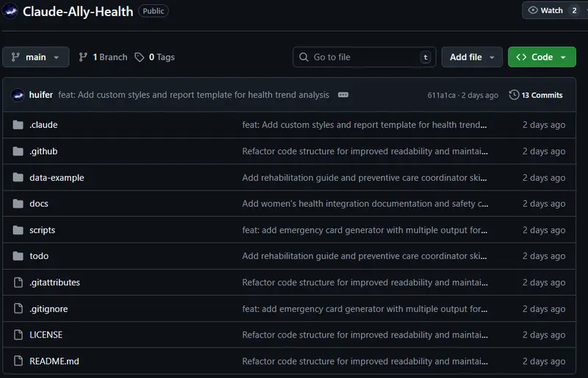Open the data-example folder
Viewport: 588px width, 378px height.
click(57, 178)
